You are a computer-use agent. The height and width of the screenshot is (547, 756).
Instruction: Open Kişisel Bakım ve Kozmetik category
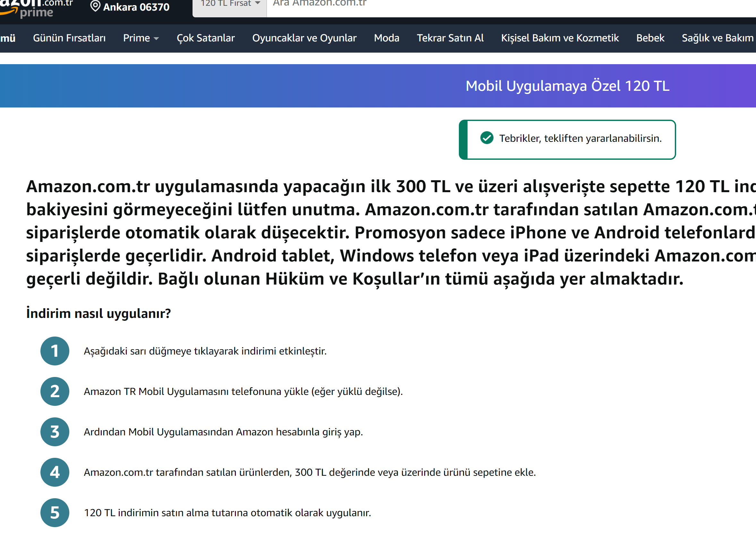click(560, 38)
